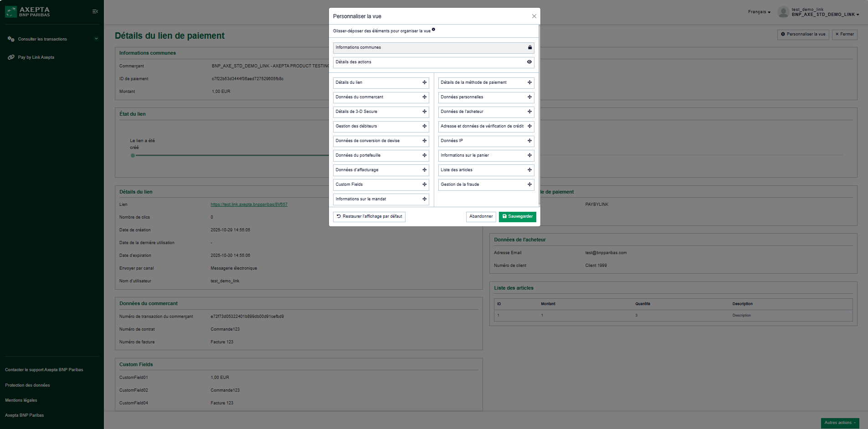
Task: Collapse the sidebar with the menu icon
Action: pos(95,11)
